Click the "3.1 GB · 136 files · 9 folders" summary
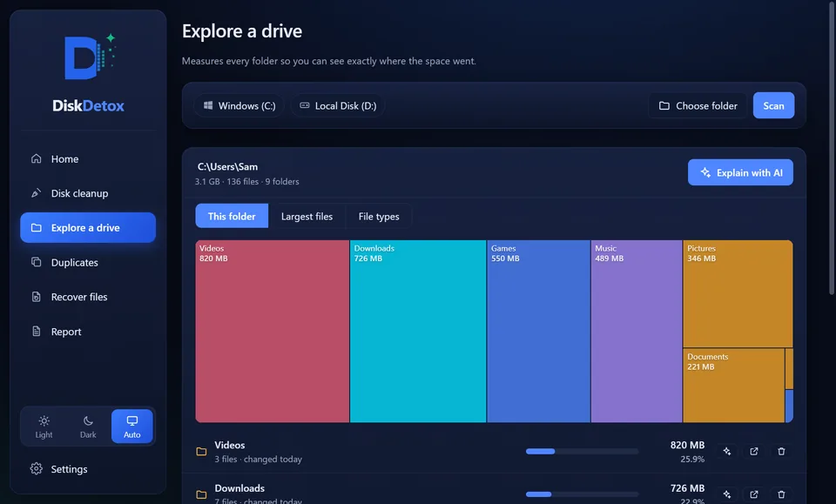This screenshot has width=836, height=504. click(x=246, y=182)
